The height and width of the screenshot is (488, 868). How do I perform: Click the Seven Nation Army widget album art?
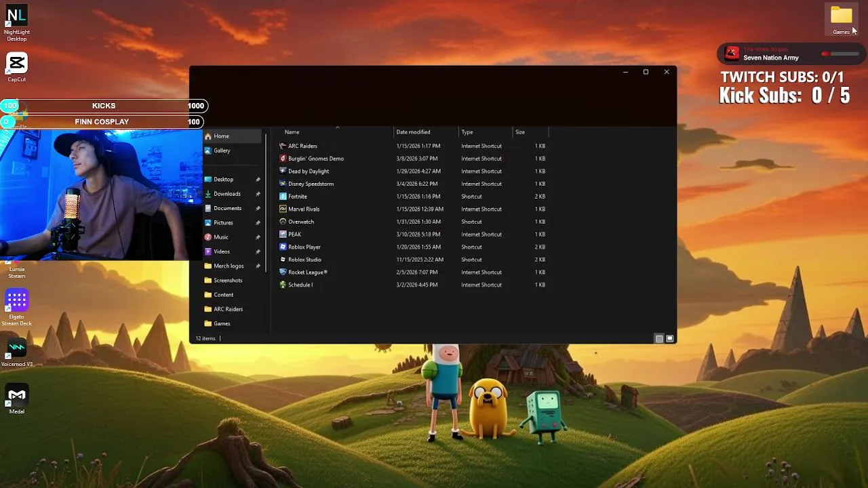732,54
